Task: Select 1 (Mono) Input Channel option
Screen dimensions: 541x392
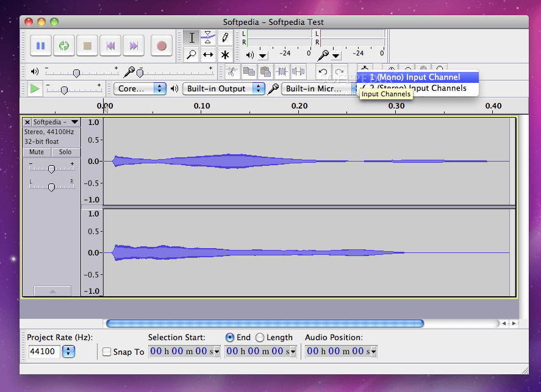Action: pyautogui.click(x=415, y=77)
